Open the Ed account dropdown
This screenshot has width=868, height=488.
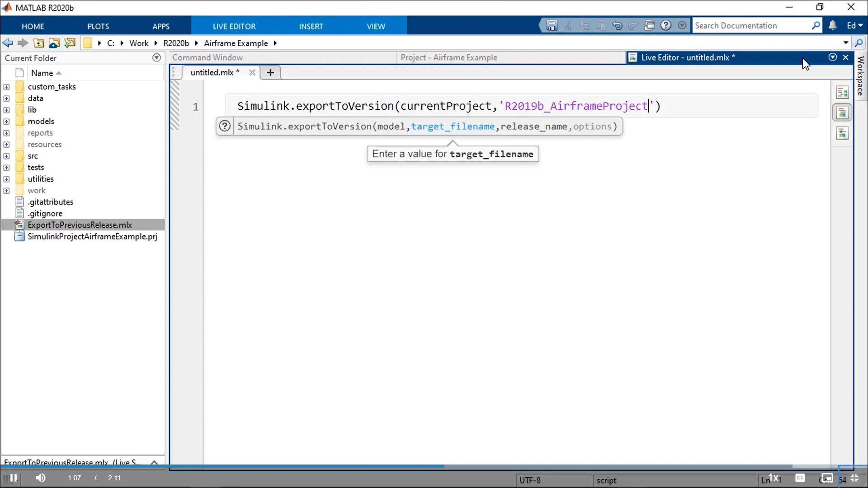tap(854, 26)
